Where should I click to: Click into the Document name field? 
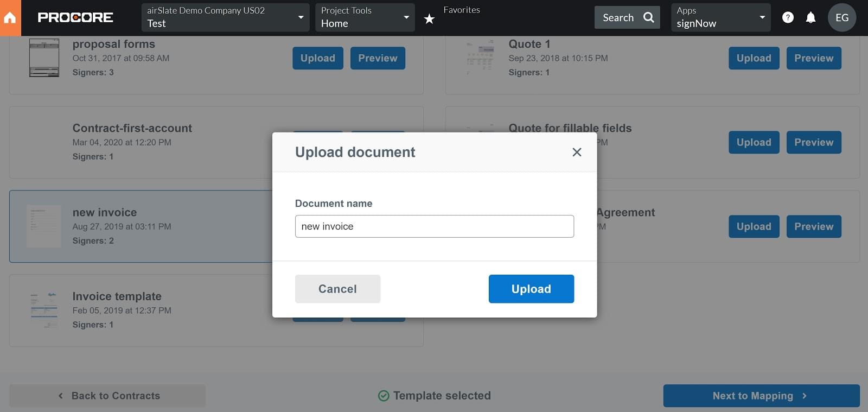coord(435,226)
